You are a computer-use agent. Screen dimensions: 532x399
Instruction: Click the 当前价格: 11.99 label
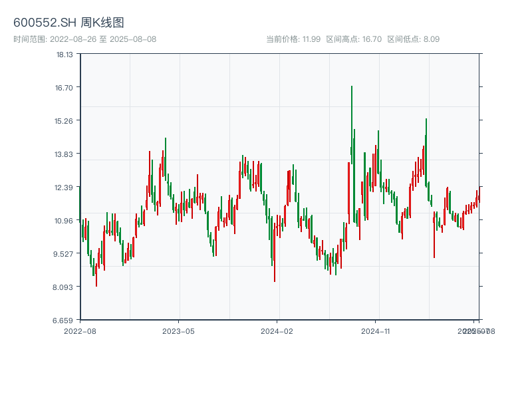pyautogui.click(x=293, y=39)
